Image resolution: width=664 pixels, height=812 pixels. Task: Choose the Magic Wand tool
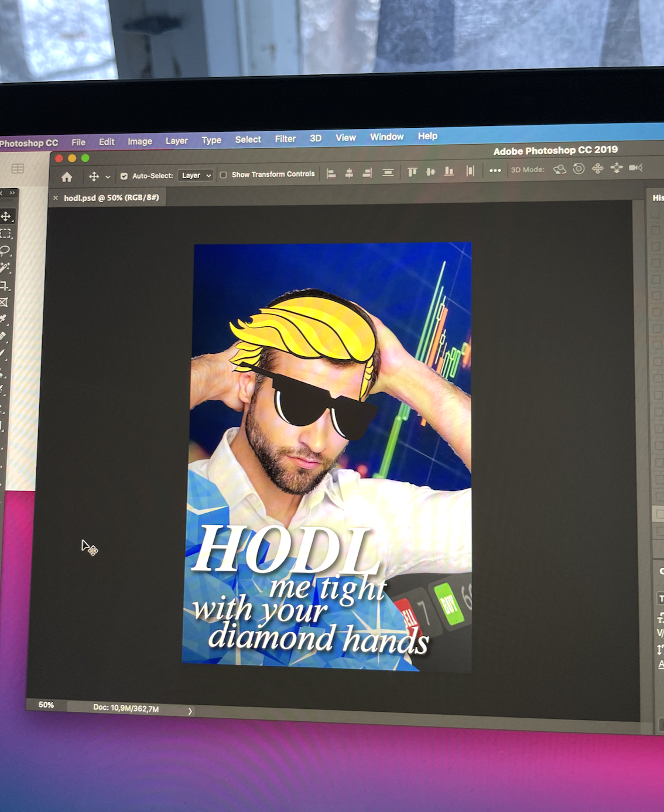[5, 268]
